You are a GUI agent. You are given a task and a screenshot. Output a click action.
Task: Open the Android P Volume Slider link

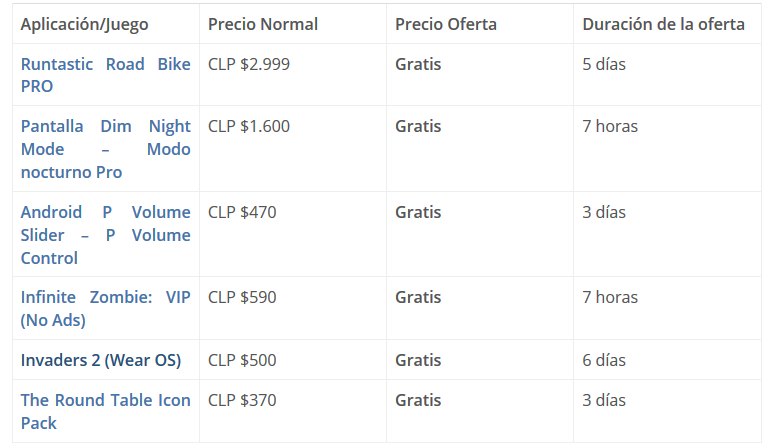pos(105,235)
